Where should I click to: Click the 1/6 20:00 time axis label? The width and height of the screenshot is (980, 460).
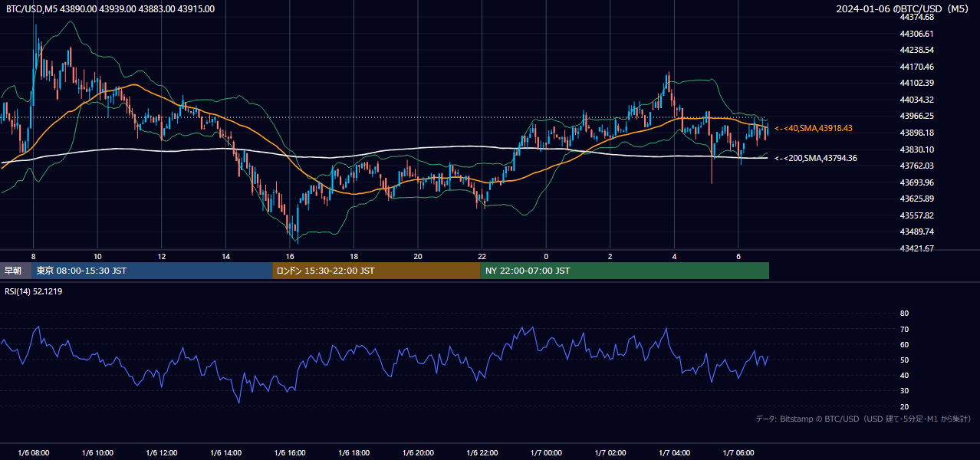coord(418,453)
